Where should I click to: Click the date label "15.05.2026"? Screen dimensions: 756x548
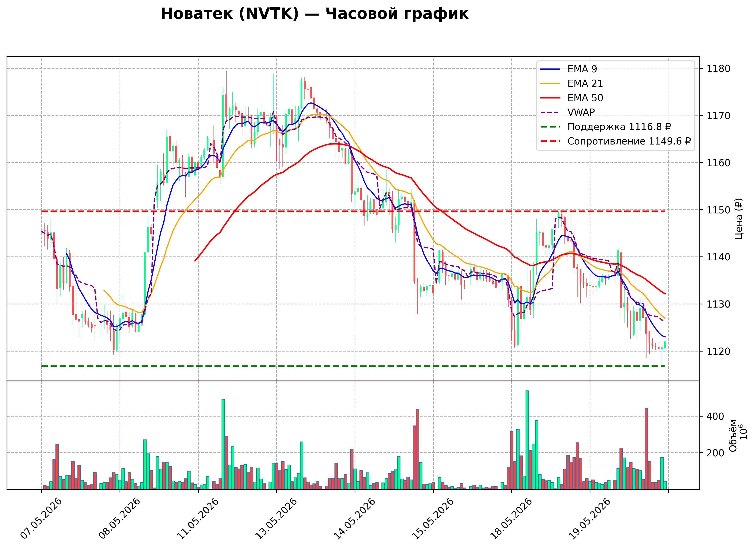click(433, 519)
